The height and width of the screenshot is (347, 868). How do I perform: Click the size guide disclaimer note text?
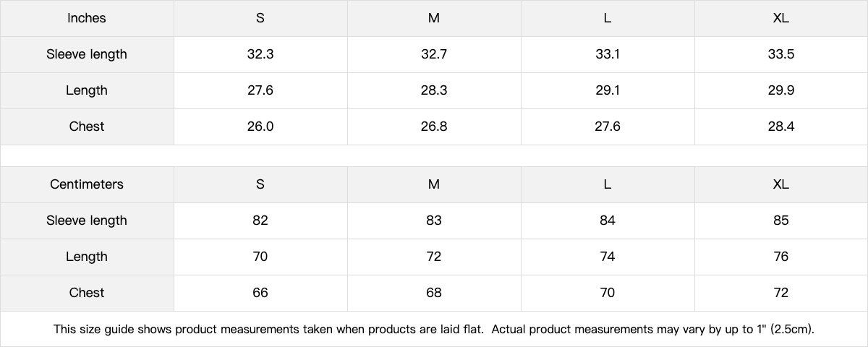point(434,330)
